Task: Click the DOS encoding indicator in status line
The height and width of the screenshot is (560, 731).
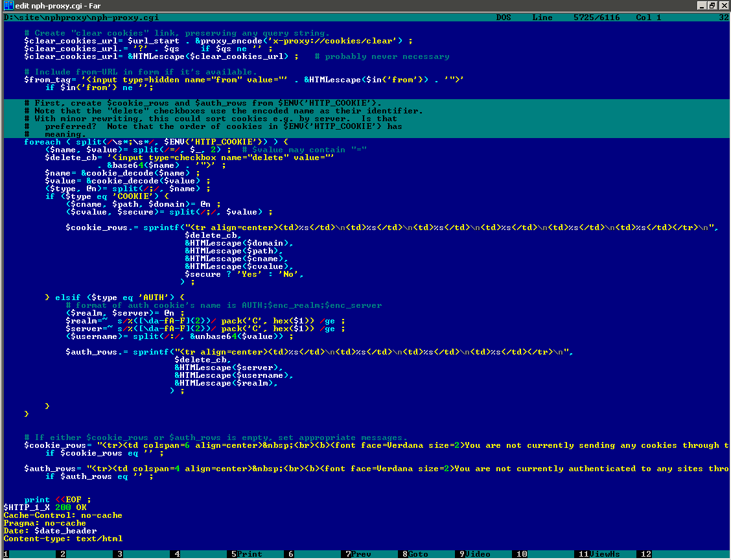Action: coord(504,17)
